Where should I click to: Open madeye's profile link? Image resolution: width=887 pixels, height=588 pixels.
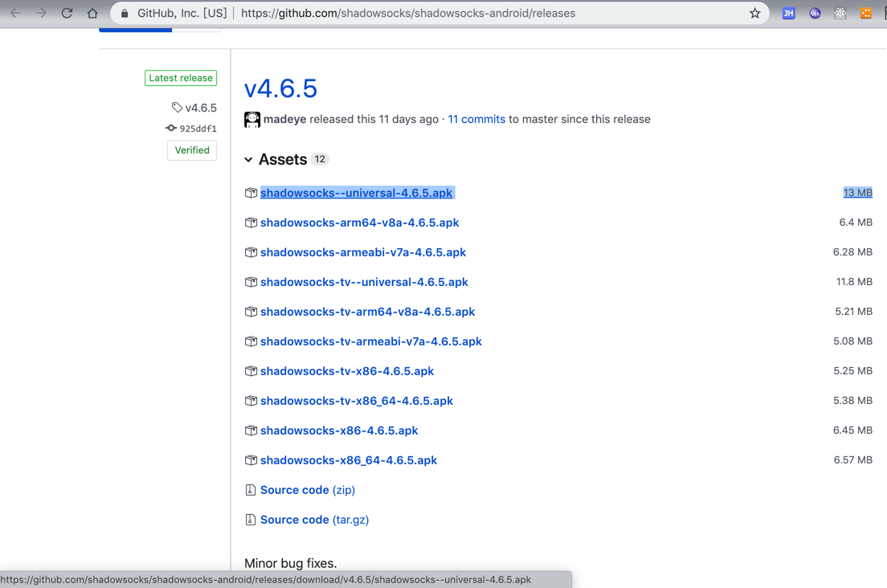(284, 120)
